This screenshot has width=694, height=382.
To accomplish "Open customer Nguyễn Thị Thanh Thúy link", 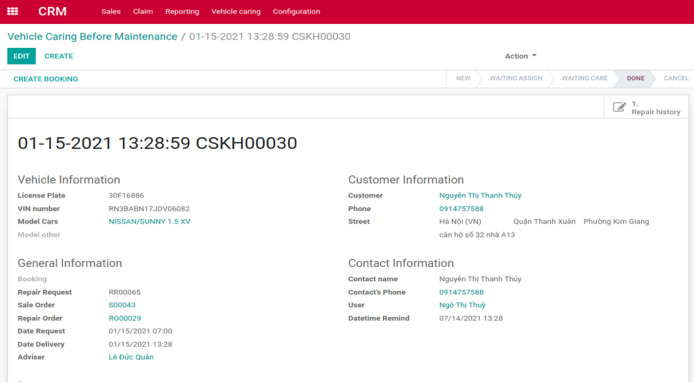I will 480,195.
